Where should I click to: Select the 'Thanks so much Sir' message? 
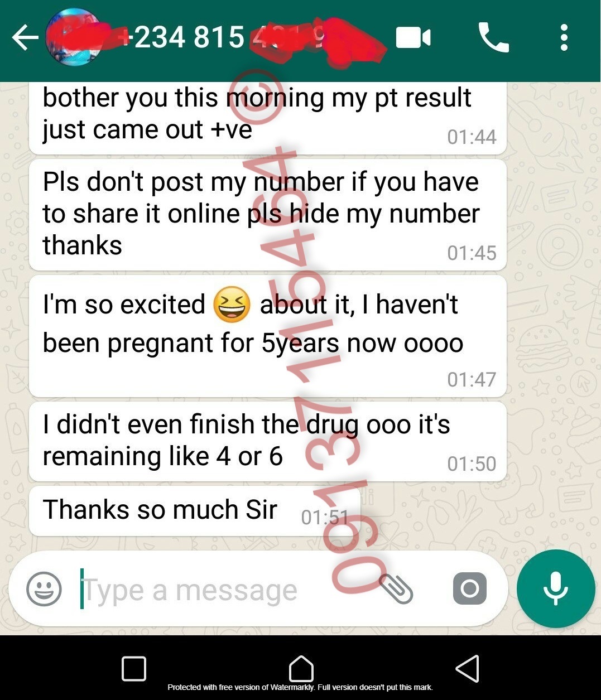pyautogui.click(x=194, y=511)
